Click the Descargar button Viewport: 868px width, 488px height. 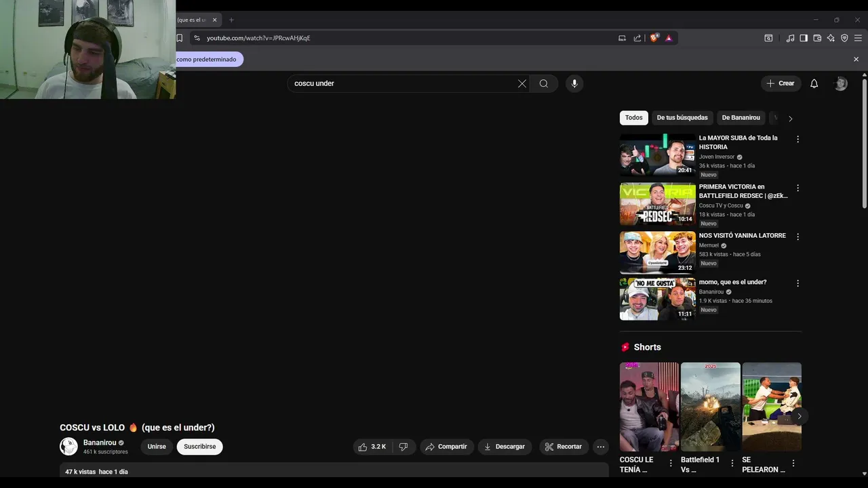[x=505, y=447]
